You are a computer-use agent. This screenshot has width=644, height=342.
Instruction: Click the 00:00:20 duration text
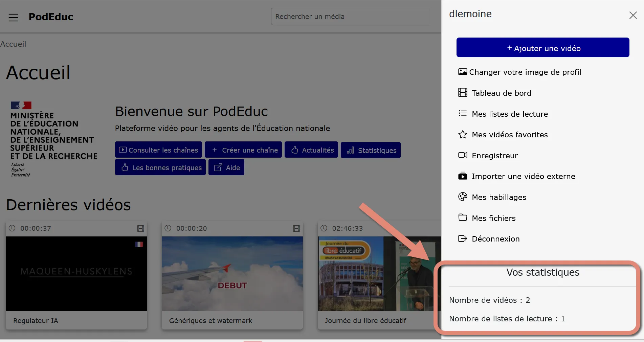coord(192,228)
